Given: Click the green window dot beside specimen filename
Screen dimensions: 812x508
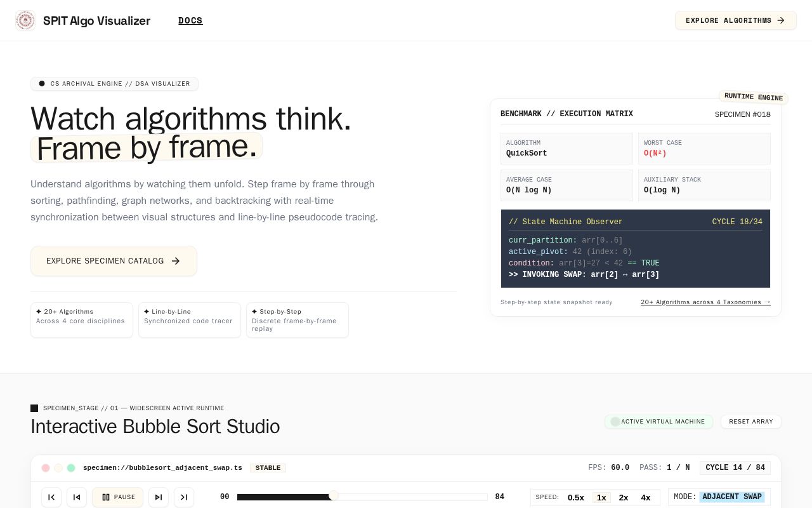Looking at the screenshot, I should click(x=71, y=468).
